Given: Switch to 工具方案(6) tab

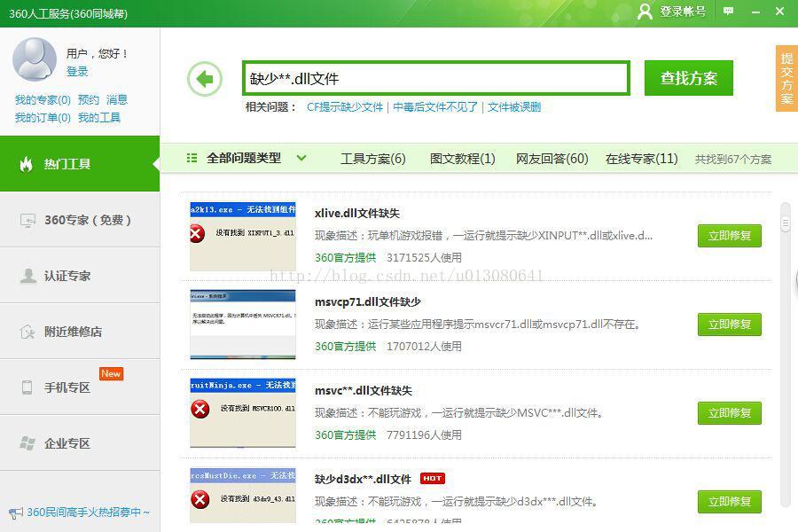Looking at the screenshot, I should coord(373,159).
